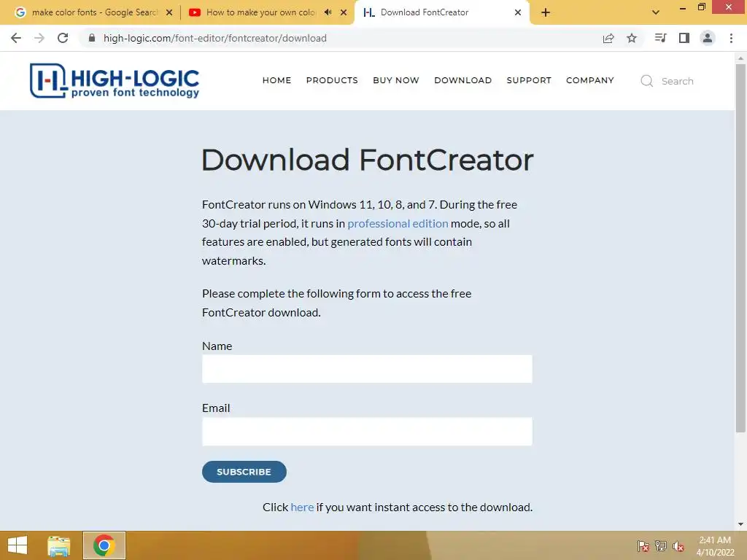This screenshot has height=560, width=747.
Task: Open the Windows Start button
Action: click(18, 545)
